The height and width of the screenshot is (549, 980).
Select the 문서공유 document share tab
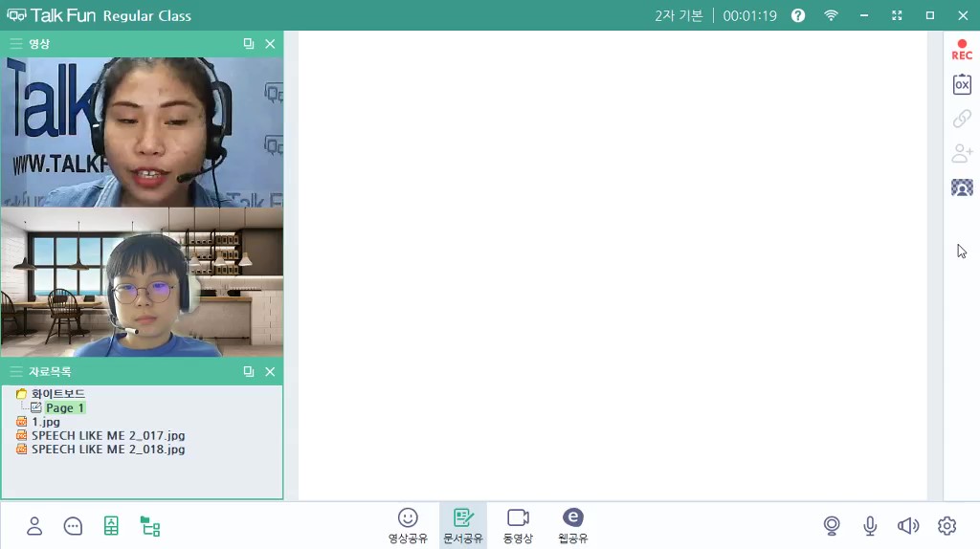click(x=463, y=525)
